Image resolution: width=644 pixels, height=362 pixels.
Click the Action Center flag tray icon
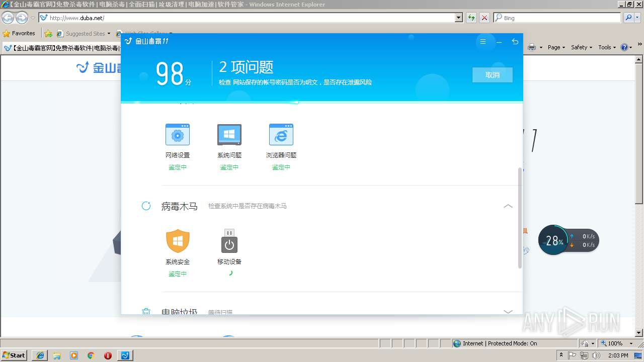pyautogui.click(x=573, y=355)
